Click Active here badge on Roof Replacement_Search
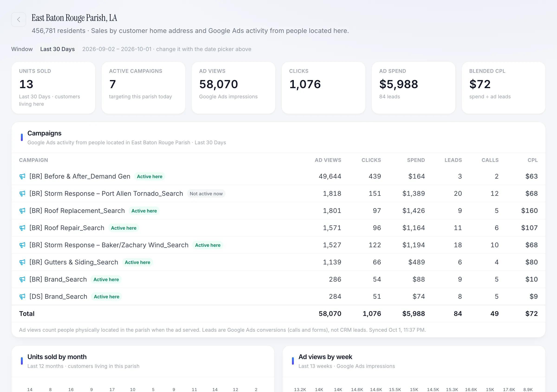Viewport: 557px width, 392px height. [144, 211]
